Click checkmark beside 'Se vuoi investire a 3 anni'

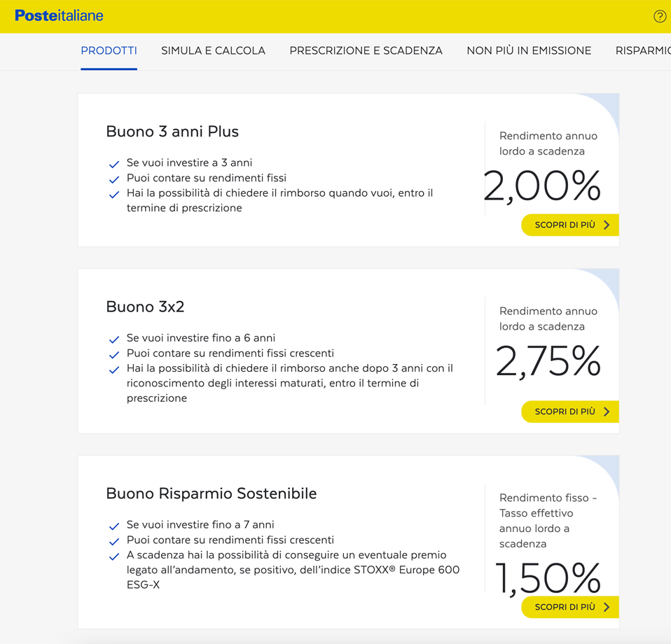point(114,164)
